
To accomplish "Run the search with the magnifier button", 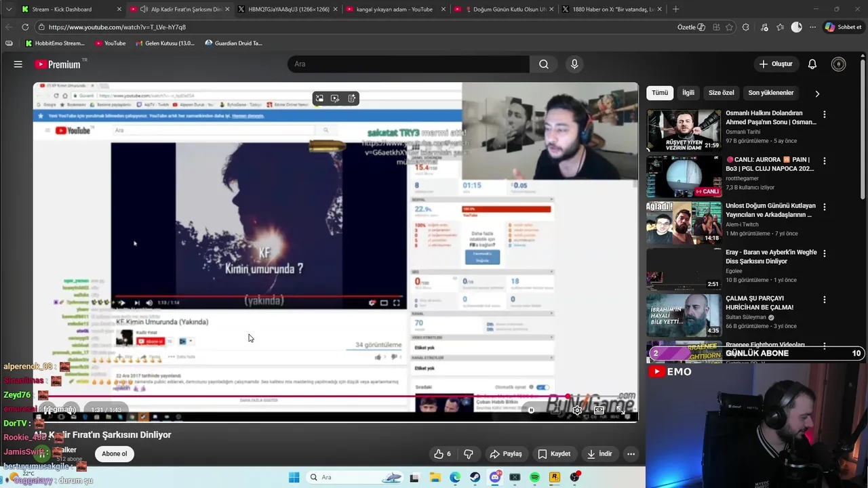I will click(x=544, y=64).
